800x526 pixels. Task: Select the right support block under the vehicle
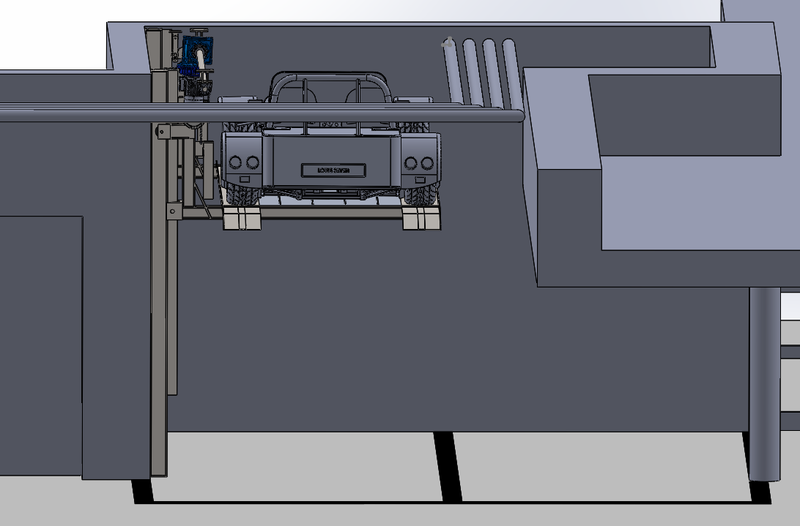coord(420,219)
